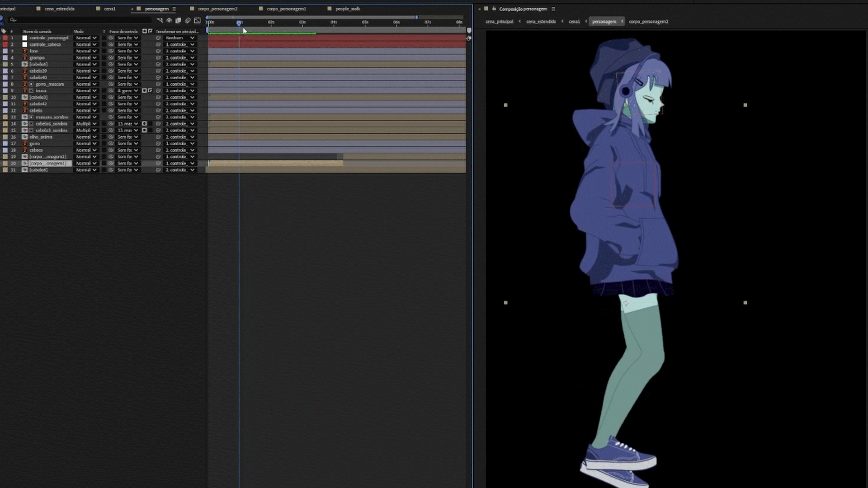Viewport: 868px width, 488px height.
Task: Toggle the motion blur icon
Action: click(x=188, y=20)
